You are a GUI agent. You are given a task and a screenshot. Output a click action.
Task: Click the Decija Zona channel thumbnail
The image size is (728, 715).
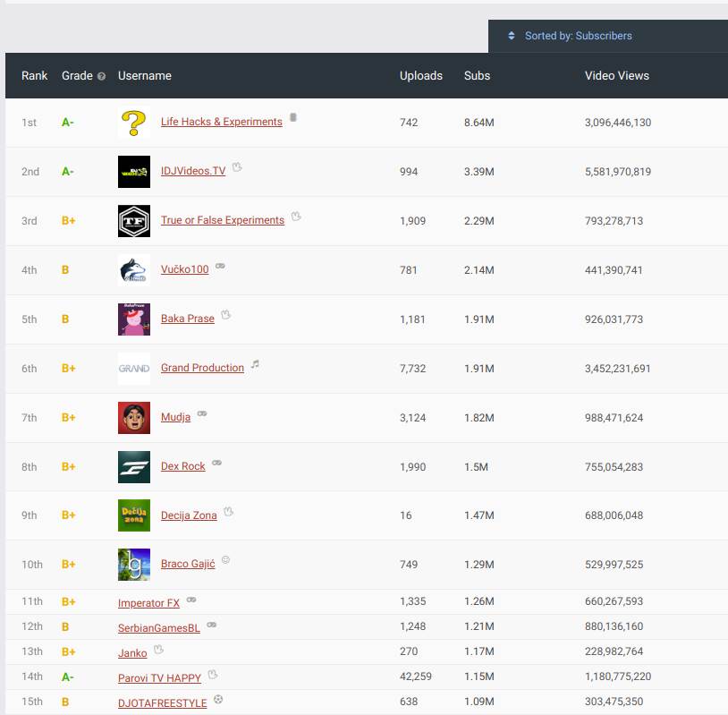point(133,515)
